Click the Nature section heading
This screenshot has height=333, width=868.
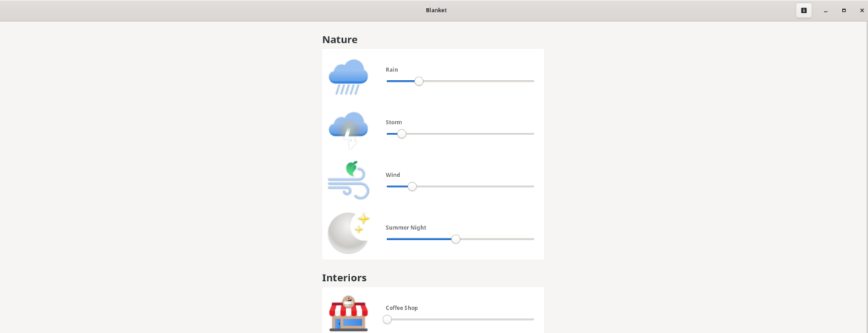(340, 40)
